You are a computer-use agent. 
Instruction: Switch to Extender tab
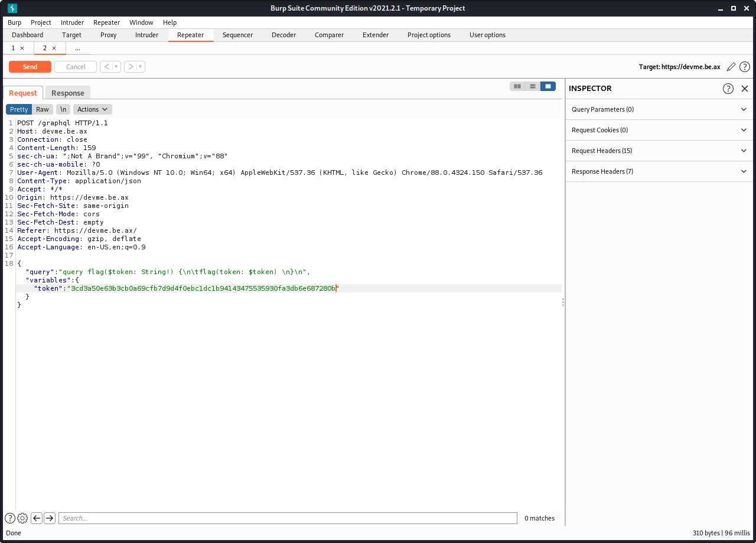[376, 35]
